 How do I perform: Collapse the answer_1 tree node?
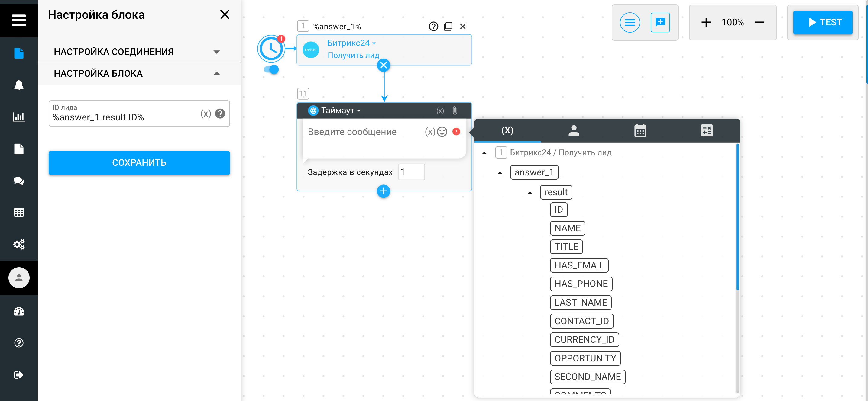[x=500, y=173]
